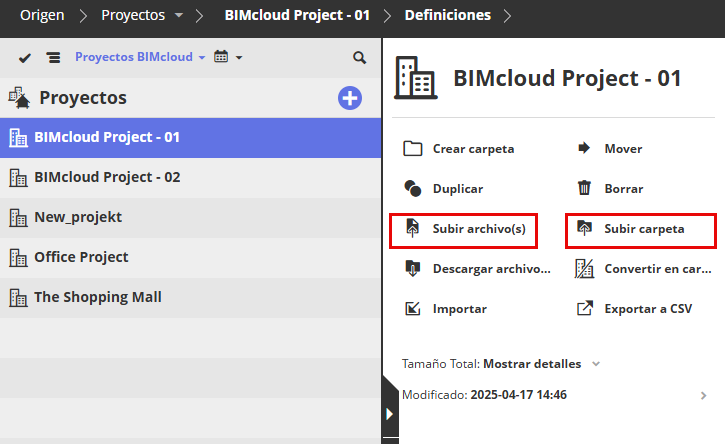Open the Proyectos BIMcloud dropdown
The height and width of the screenshot is (444, 725).
pyautogui.click(x=139, y=58)
